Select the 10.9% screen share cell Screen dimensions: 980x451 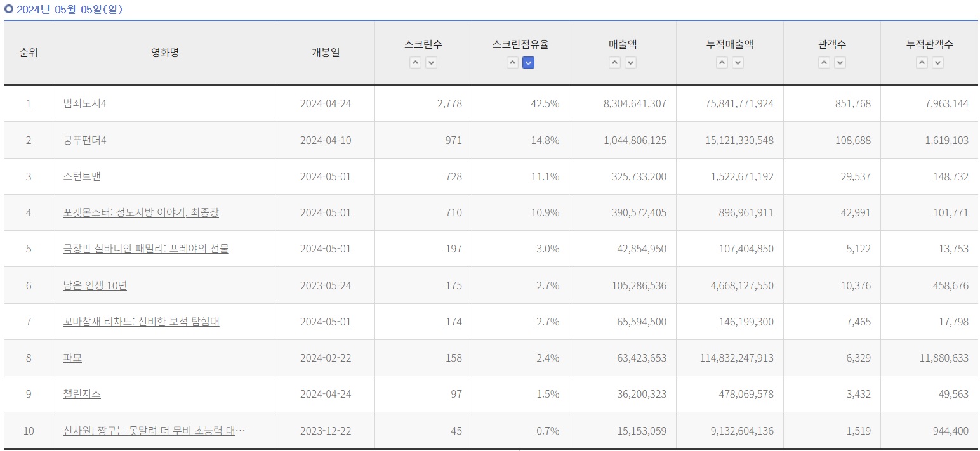tap(520, 212)
